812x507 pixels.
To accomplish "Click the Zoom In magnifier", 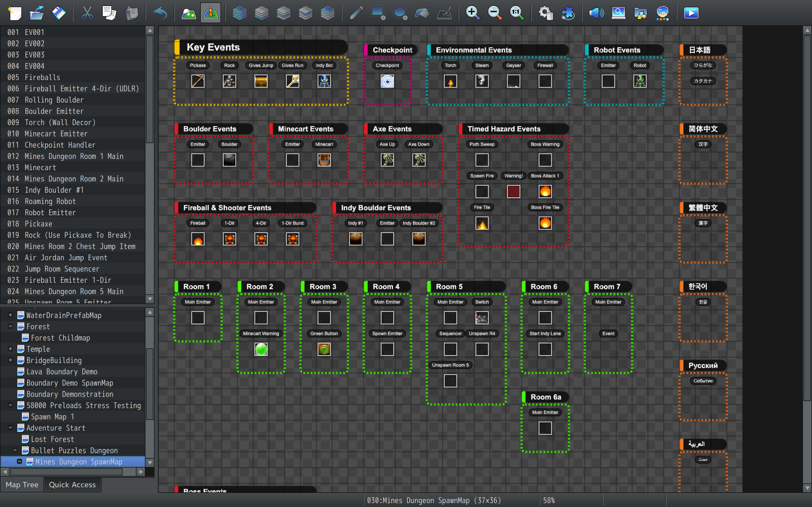I will click(x=473, y=13).
